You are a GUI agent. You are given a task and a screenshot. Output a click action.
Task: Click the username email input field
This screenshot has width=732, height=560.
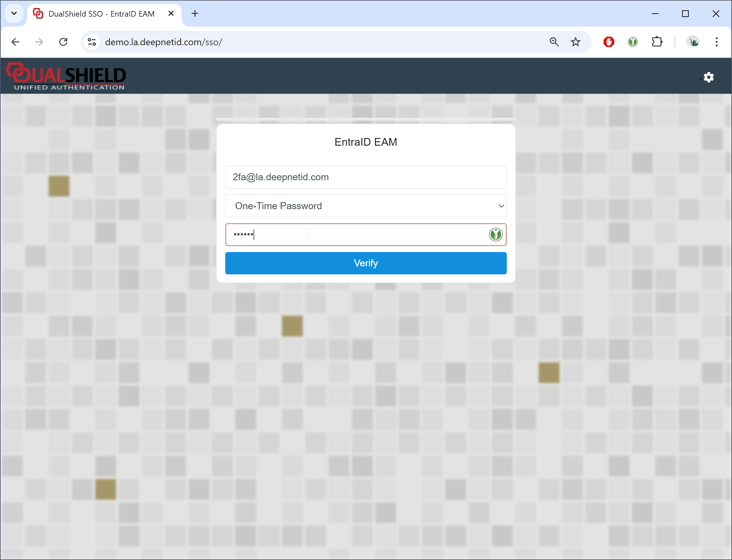pyautogui.click(x=365, y=177)
